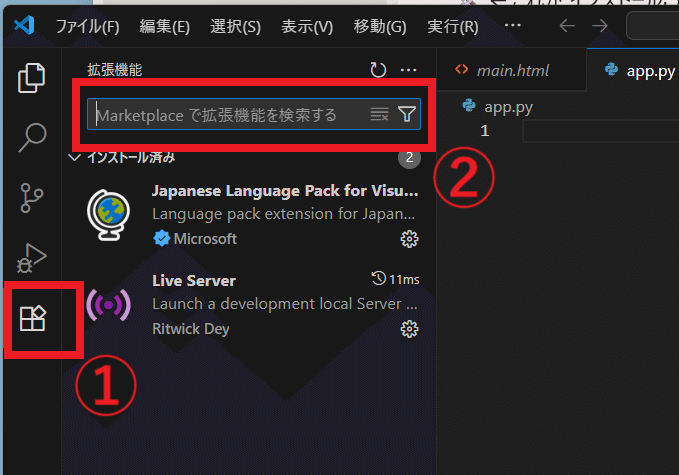This screenshot has height=475, width=679.
Task: Go forward with the right arrow
Action: [x=600, y=26]
